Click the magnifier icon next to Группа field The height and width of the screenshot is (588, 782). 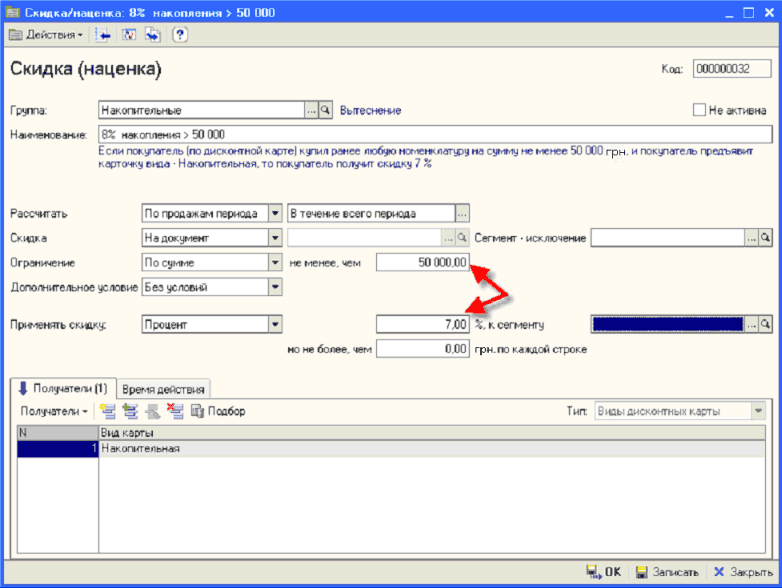coord(325,110)
